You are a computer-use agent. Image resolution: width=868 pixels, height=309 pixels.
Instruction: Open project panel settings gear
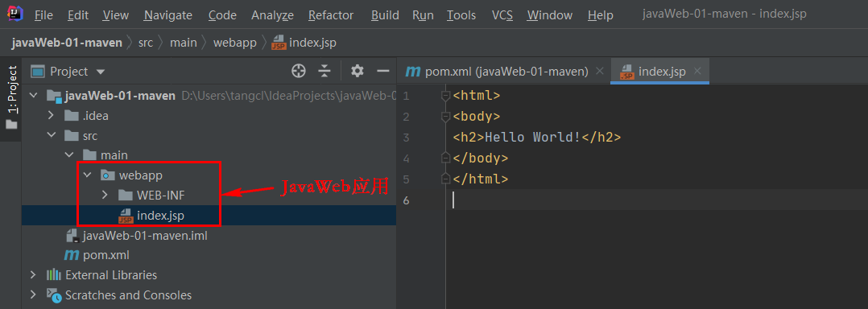[x=358, y=71]
